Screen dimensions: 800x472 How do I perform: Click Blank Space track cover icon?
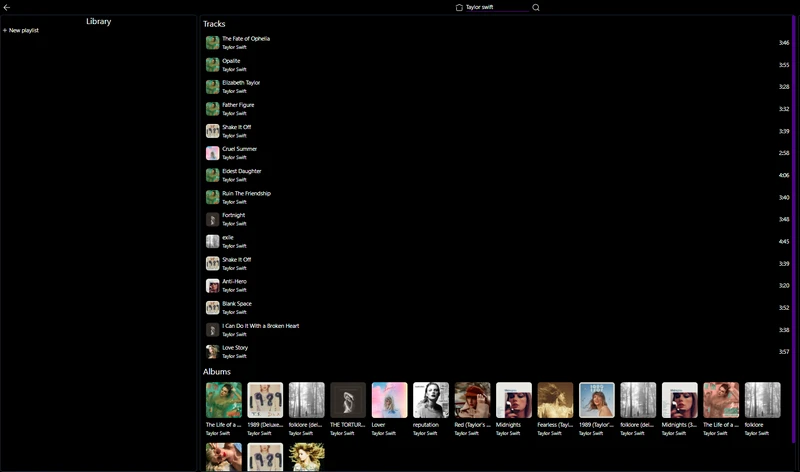click(x=212, y=308)
